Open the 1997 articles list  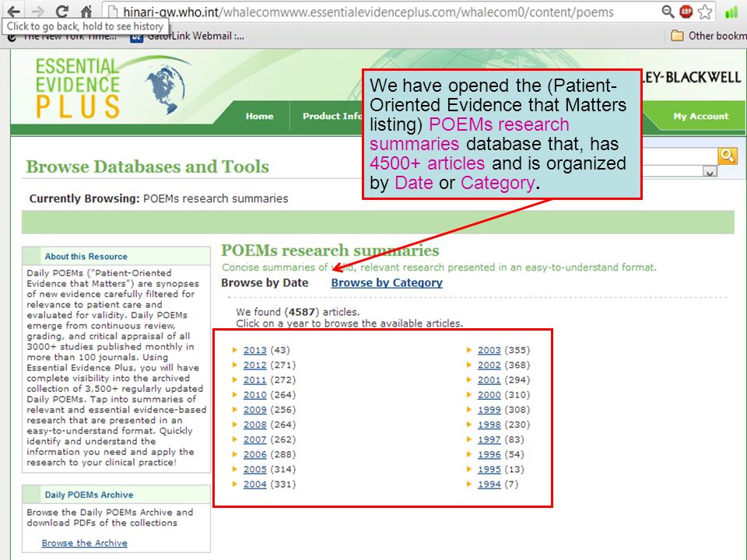point(489,439)
